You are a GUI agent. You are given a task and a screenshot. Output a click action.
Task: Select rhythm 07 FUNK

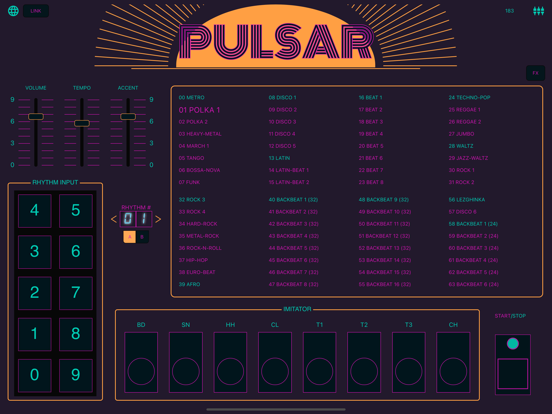click(x=189, y=182)
